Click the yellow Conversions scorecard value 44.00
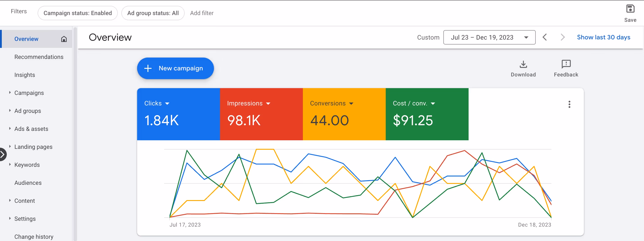 coord(329,120)
